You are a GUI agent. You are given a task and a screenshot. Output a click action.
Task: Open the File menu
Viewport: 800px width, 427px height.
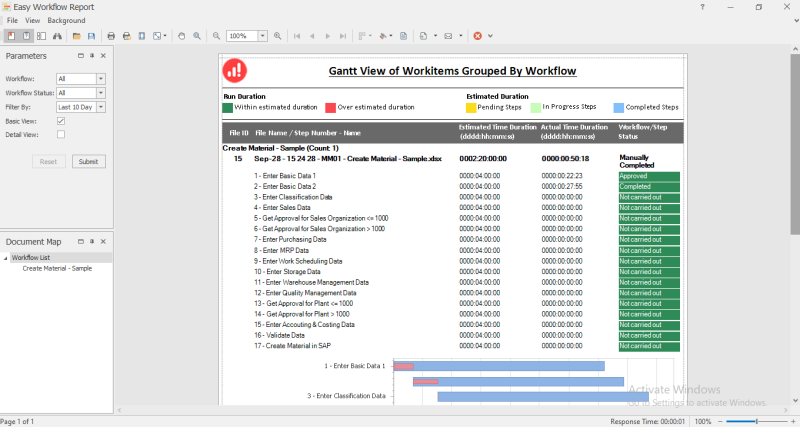tap(12, 20)
